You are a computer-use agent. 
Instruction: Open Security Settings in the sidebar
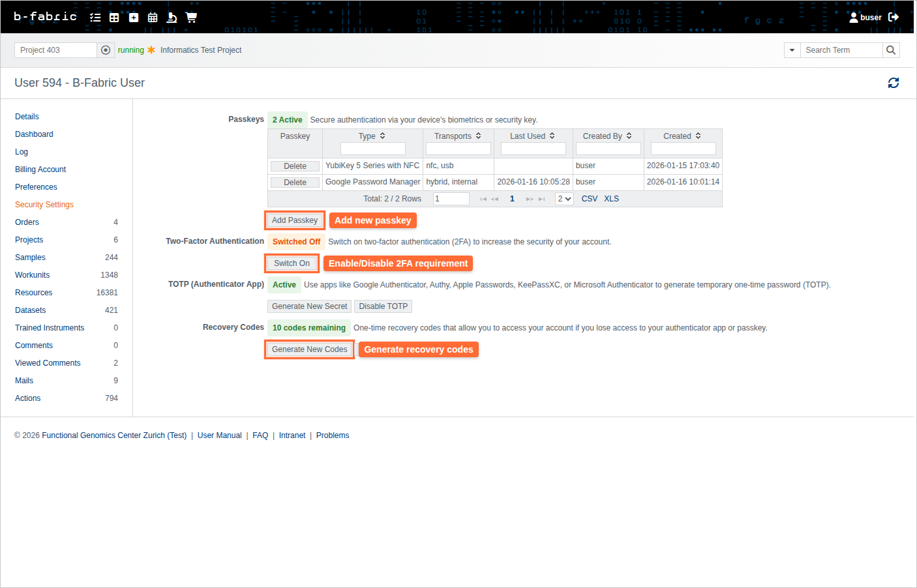pos(44,205)
